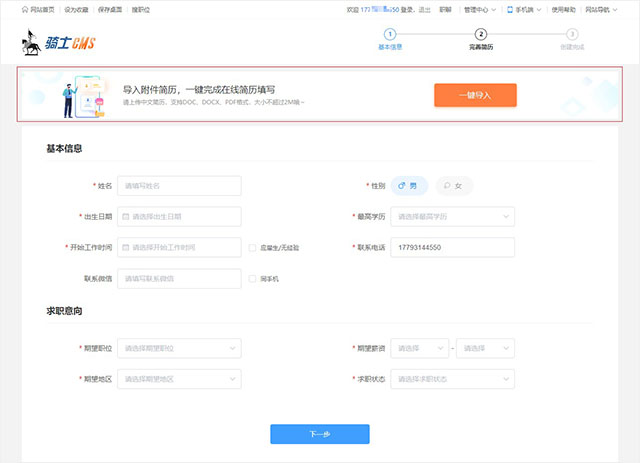The height and width of the screenshot is (463, 640).
Task: Open the 最高学历 dropdown
Action: (x=452, y=216)
